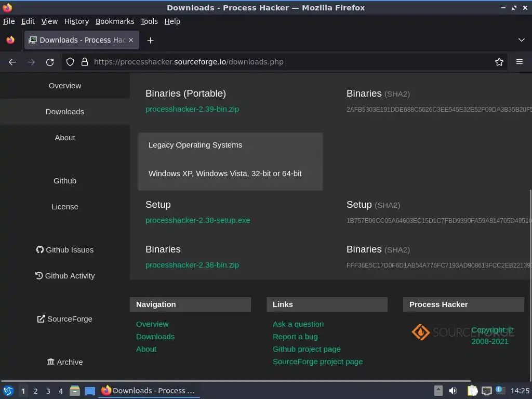This screenshot has height=399, width=532.
Task: Show site security via padlock icon
Action: [x=85, y=62]
